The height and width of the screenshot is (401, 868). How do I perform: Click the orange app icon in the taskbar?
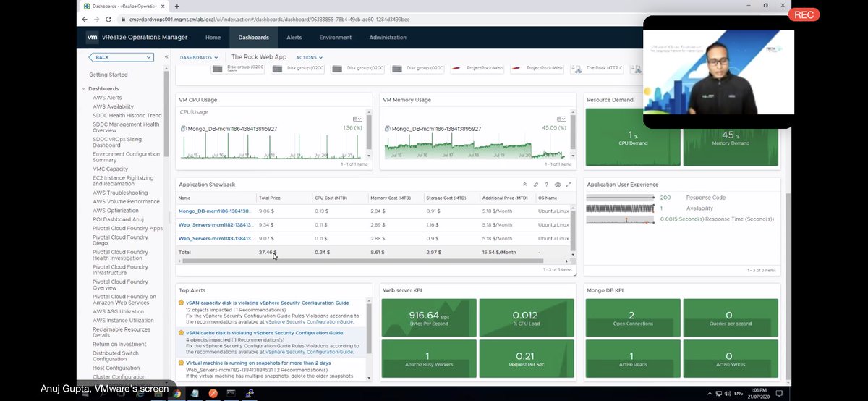(213, 393)
